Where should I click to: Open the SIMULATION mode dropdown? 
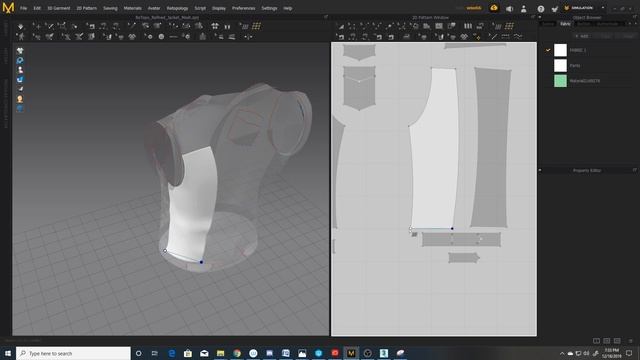[x=581, y=8]
